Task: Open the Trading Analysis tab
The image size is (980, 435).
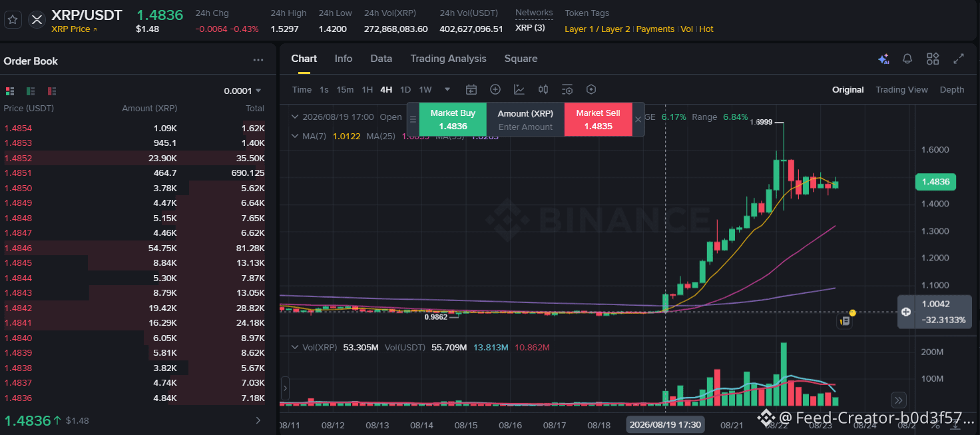Action: click(x=449, y=59)
